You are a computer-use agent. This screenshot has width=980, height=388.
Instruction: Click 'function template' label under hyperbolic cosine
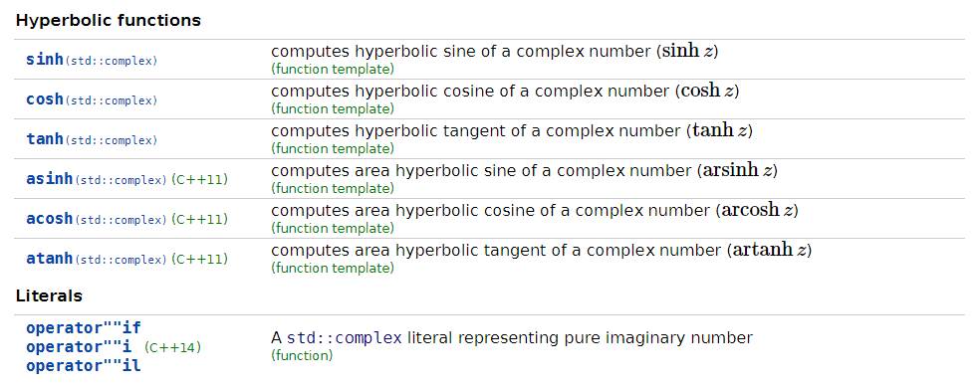(x=333, y=108)
